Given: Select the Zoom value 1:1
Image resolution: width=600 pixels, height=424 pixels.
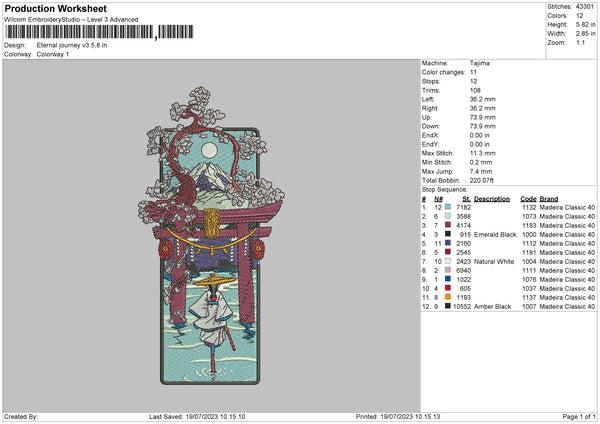Looking at the screenshot, I should click(x=580, y=42).
